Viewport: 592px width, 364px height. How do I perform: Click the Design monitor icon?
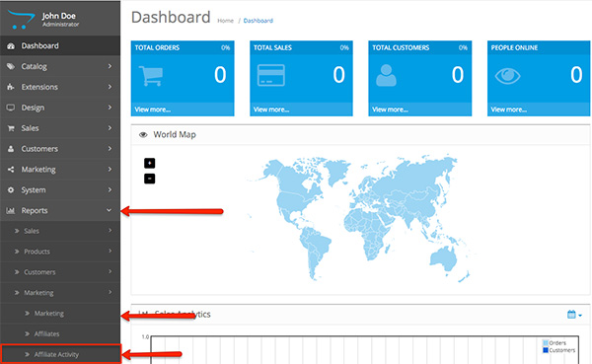tap(11, 108)
